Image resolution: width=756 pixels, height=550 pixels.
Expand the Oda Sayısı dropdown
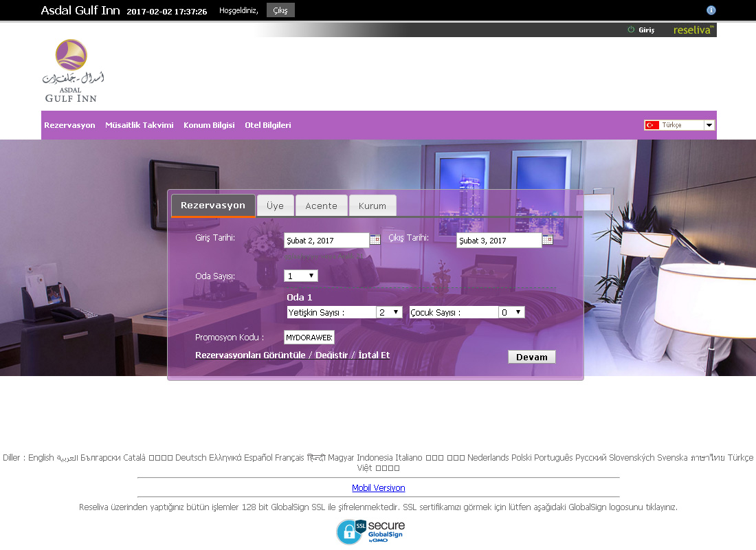(x=301, y=276)
